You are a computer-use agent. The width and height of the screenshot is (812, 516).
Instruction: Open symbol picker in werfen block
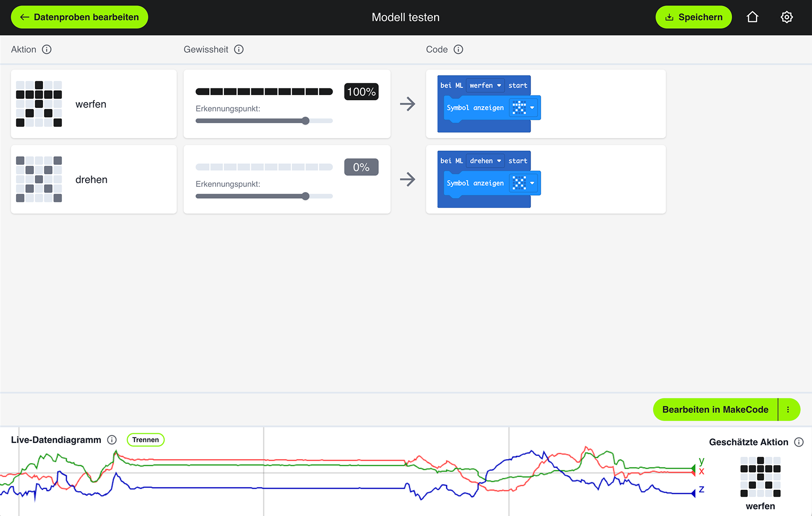[x=524, y=108]
